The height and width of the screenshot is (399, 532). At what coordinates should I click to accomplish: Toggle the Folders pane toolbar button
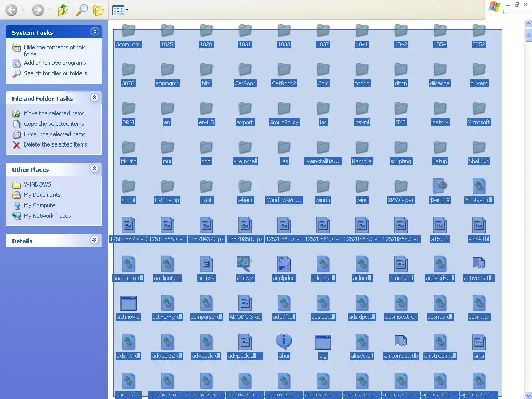[98, 10]
